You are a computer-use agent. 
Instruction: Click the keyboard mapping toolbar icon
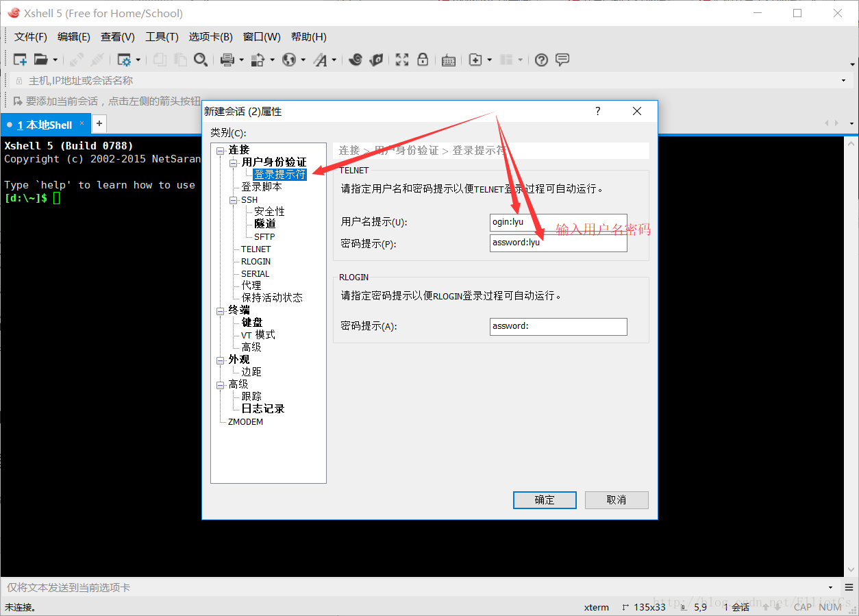pyautogui.click(x=449, y=60)
